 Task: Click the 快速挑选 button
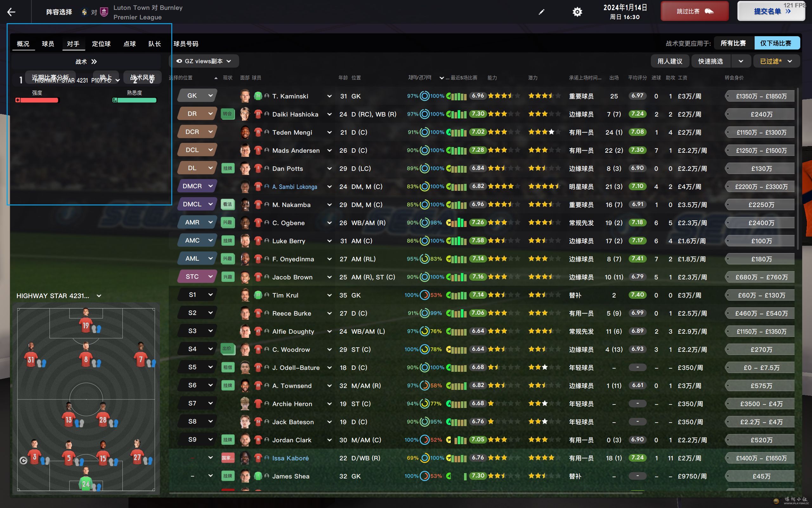[x=711, y=61]
